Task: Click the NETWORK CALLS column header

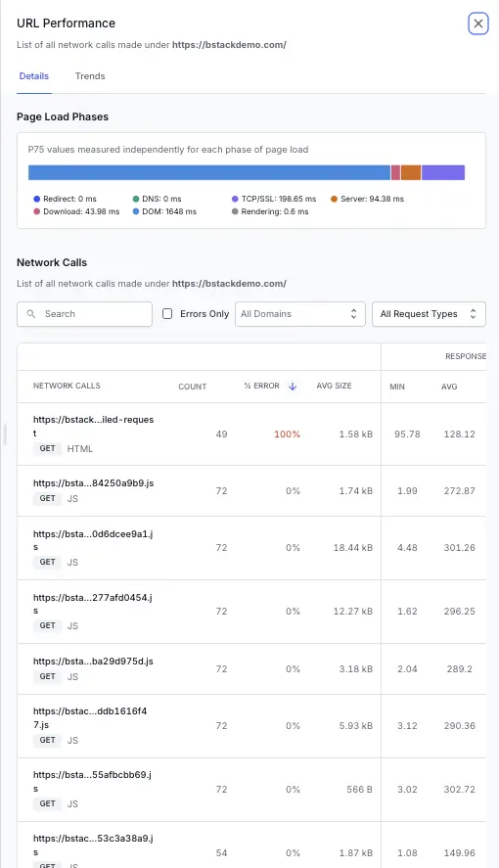Action: point(67,386)
